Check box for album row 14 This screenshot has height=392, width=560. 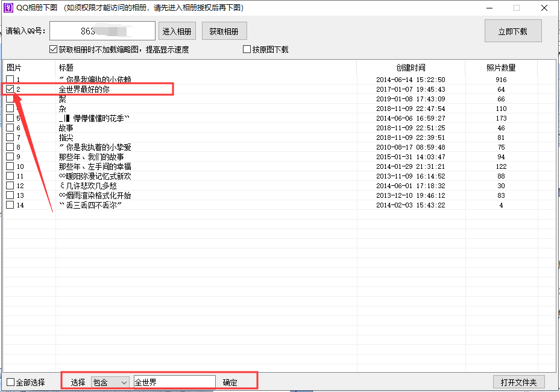(x=10, y=205)
